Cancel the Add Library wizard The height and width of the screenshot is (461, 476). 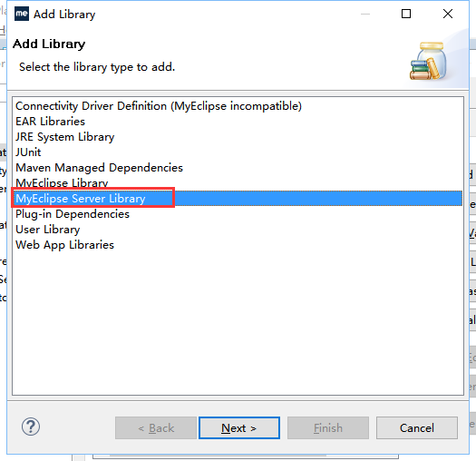[417, 427]
